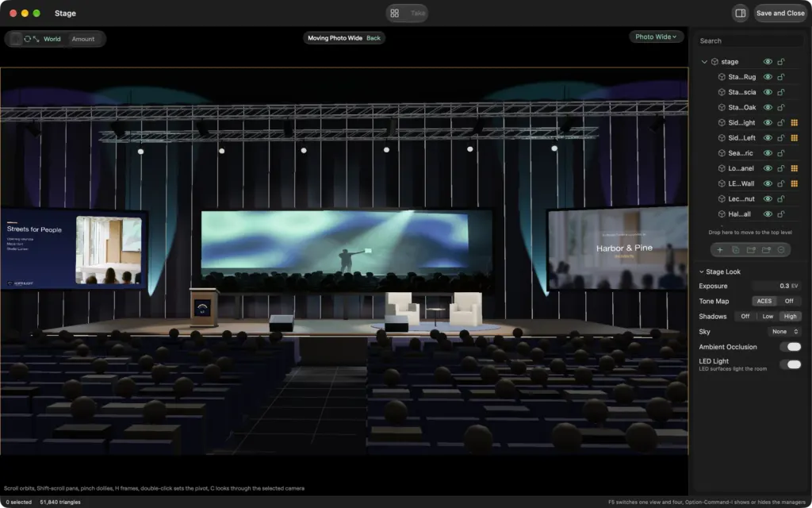
Task: Toggle the lock on the Hal...all row
Action: (781, 214)
